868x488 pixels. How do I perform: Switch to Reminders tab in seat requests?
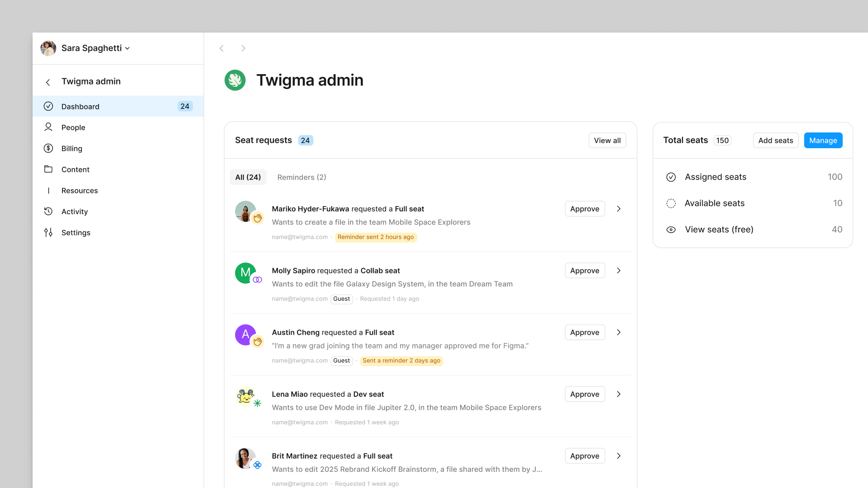(x=302, y=177)
